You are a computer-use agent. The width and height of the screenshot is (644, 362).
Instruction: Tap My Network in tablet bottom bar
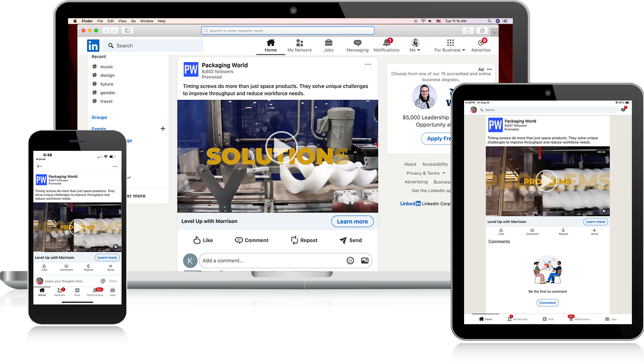[518, 319]
